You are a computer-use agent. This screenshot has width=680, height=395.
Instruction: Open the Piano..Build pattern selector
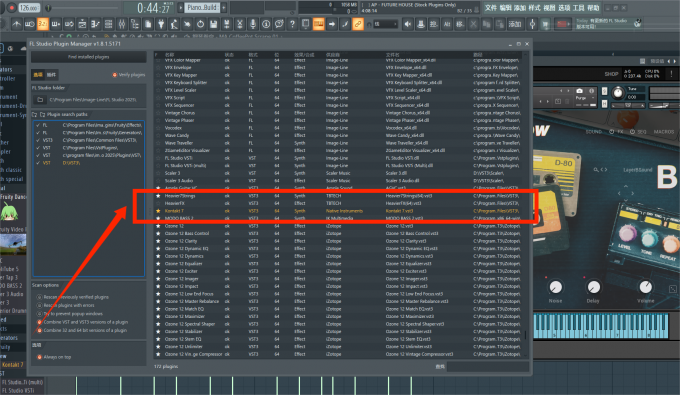point(202,7)
